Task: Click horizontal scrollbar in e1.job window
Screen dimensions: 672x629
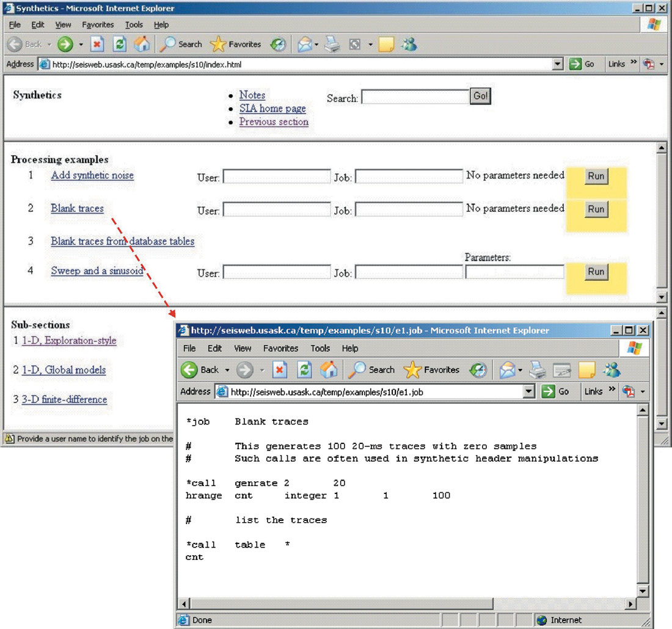Action: click(341, 604)
